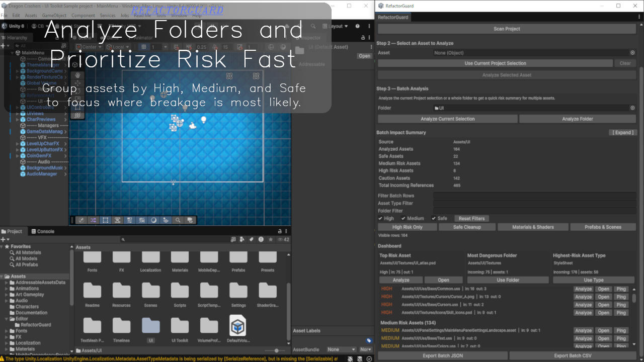Open the AssetBundle None dropdown
Viewport: 644px width, 362px height.
341,349
